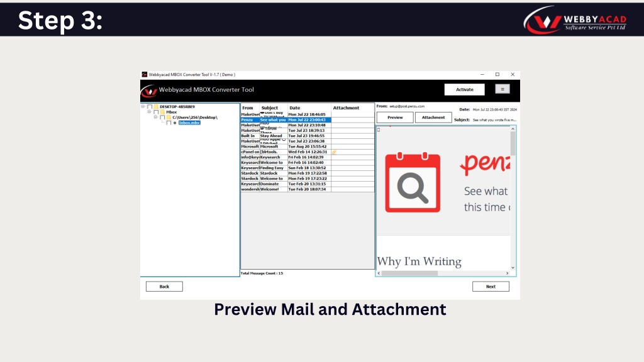Click the preview scroll down arrow
The height and width of the screenshot is (362, 644).
point(513,268)
